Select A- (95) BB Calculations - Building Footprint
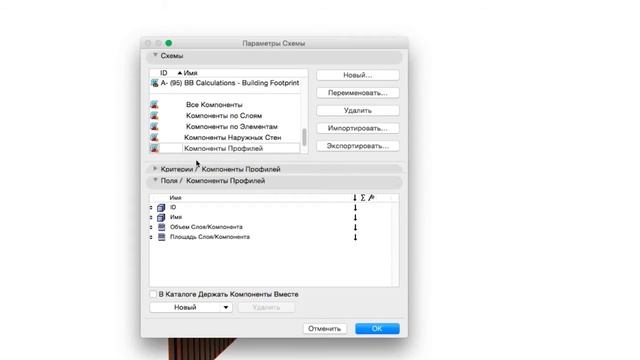This screenshot has height=360, width=640. 225,83
